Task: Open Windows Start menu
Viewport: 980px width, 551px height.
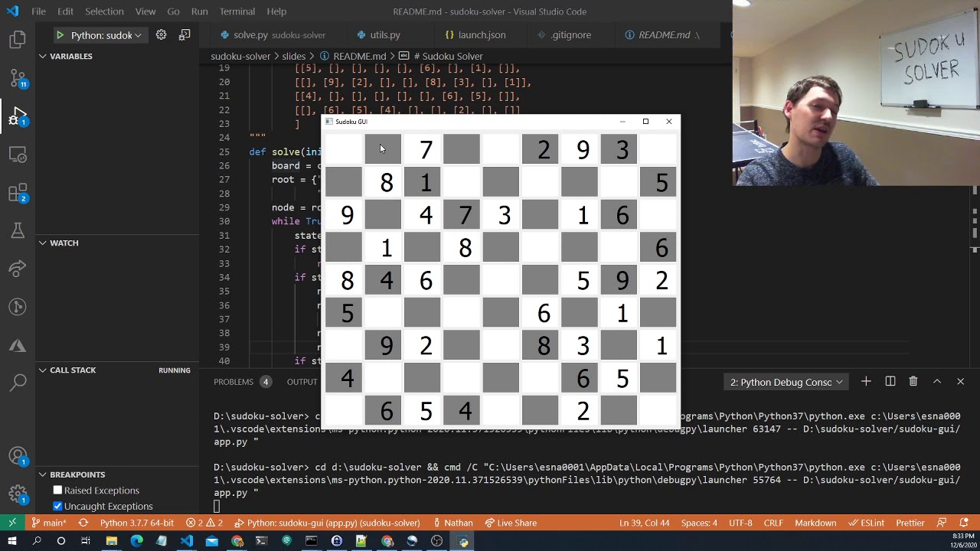Action: pyautogui.click(x=12, y=542)
